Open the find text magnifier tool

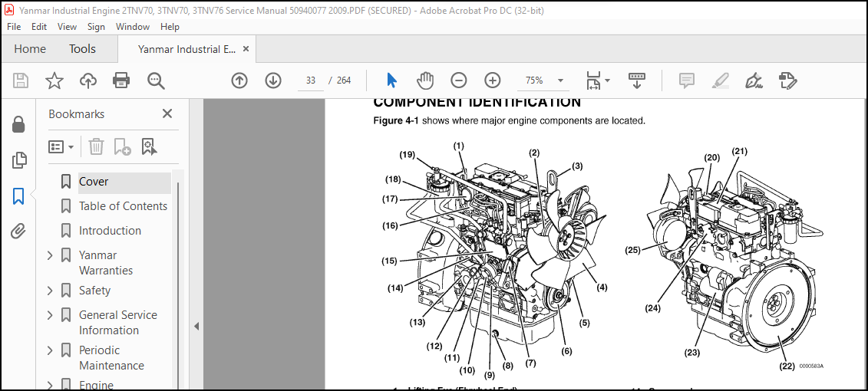point(156,80)
